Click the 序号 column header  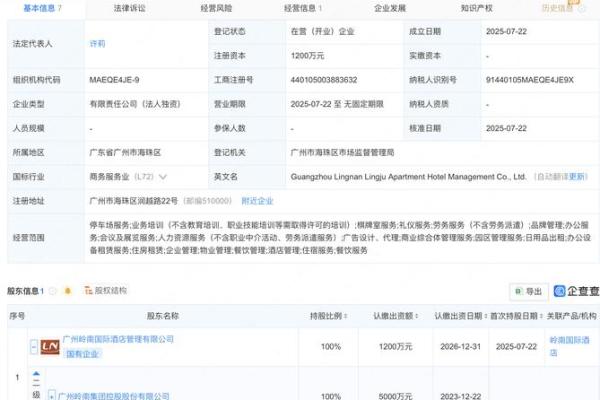[x=17, y=316]
